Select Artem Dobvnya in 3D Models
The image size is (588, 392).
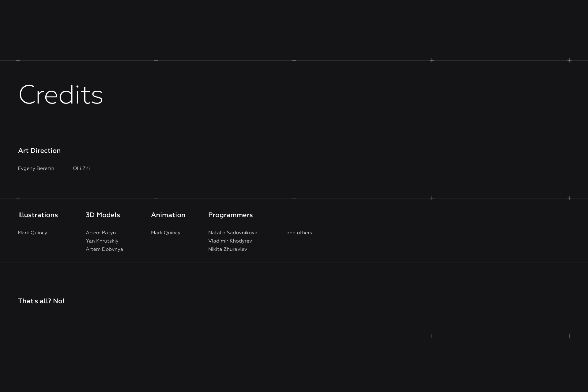coord(104,249)
